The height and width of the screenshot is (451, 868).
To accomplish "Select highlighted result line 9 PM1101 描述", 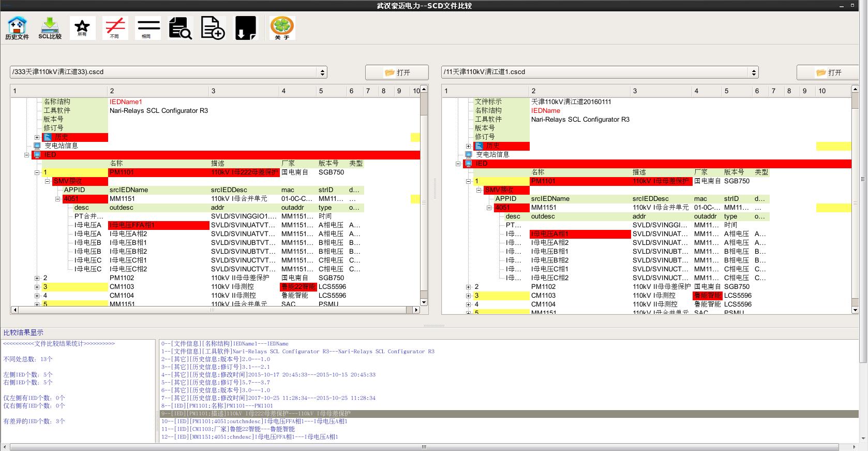I will [x=256, y=414].
